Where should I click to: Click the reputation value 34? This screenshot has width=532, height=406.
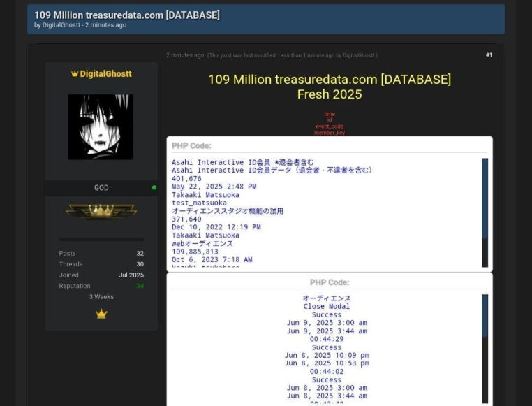140,286
